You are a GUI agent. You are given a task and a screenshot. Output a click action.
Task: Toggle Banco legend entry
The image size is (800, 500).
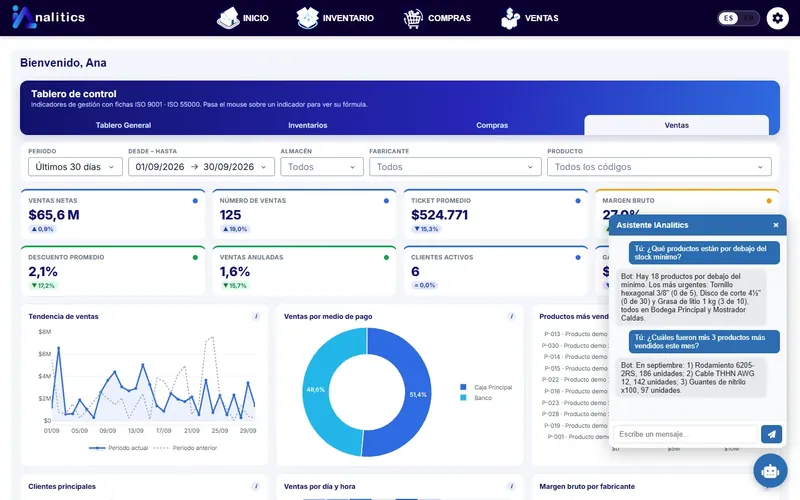476,398
